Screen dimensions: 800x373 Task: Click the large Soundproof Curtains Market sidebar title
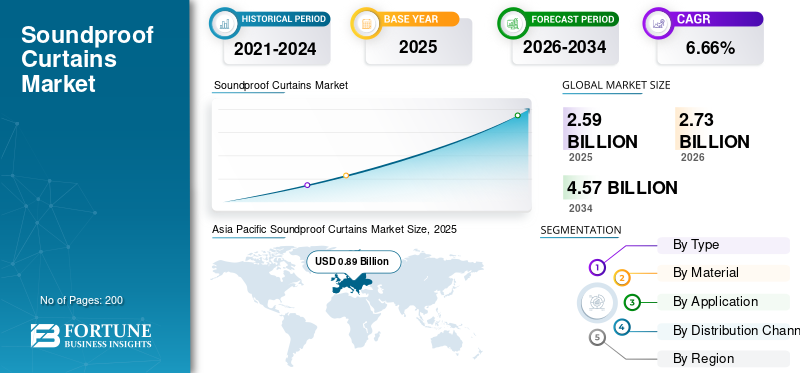point(87,59)
